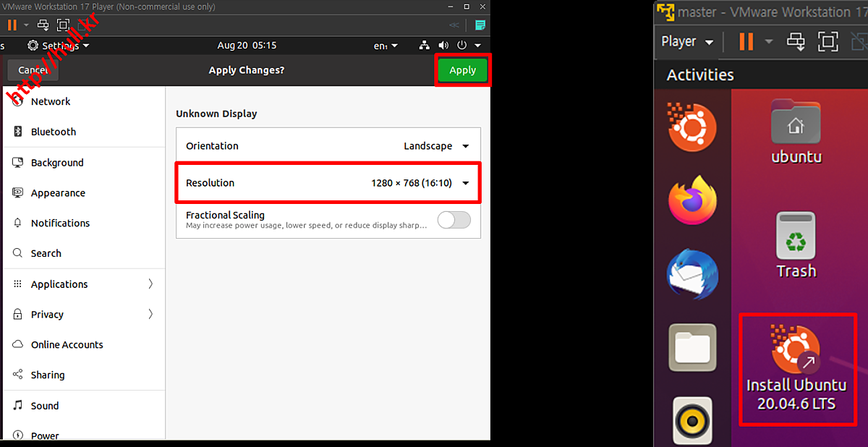Open the Files manager from the dock
This screenshot has height=447, width=868.
[x=692, y=347]
